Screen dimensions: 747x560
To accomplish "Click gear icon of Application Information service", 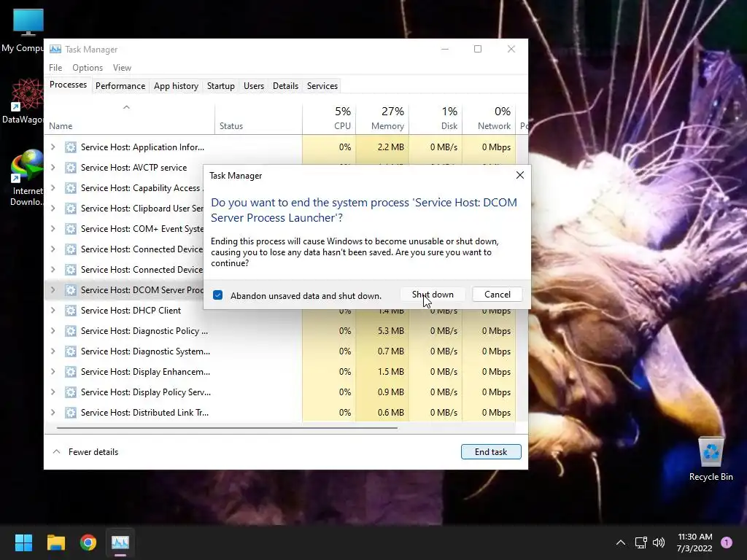I will [71, 147].
